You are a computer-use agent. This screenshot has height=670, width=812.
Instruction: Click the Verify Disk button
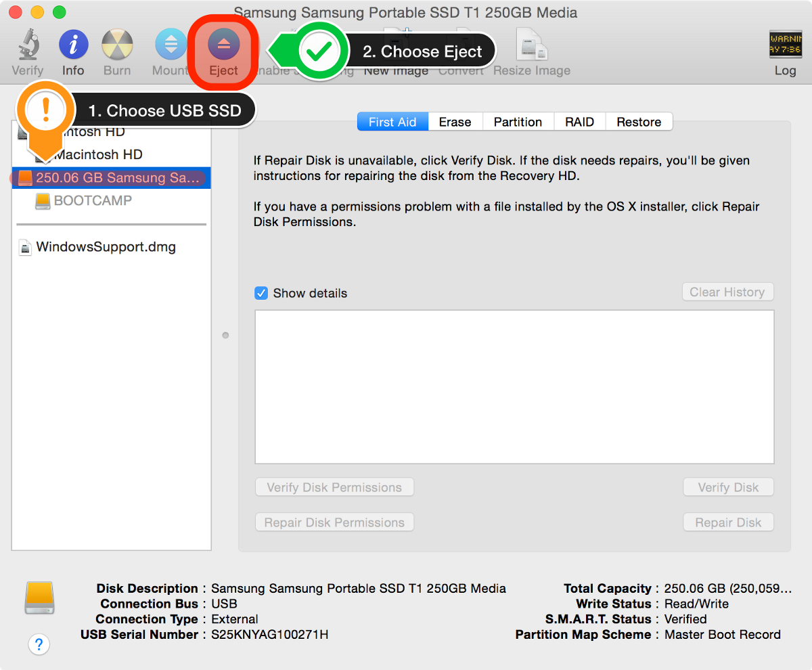(728, 487)
